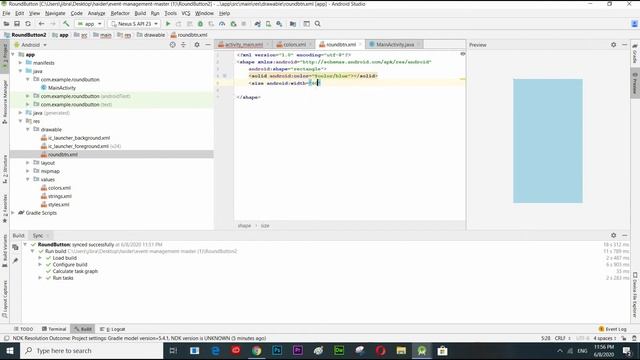Click the Search Everywhere magnifier icon

pyautogui.click(x=318, y=24)
